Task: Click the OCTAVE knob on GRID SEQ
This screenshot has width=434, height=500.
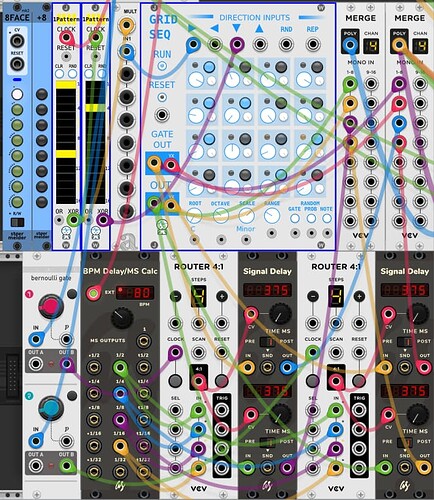Action: (x=220, y=216)
